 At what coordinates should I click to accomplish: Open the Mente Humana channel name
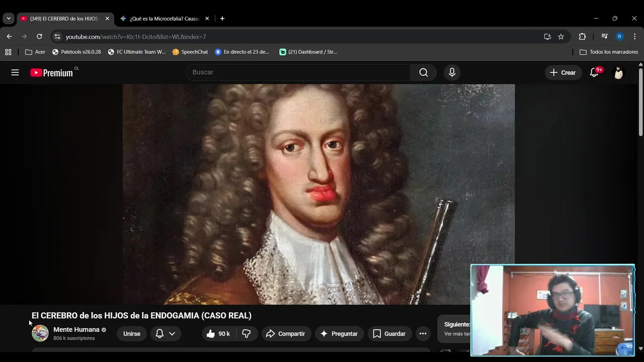click(76, 330)
